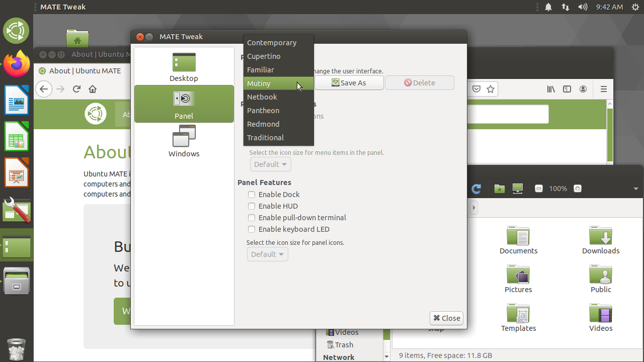Open the Downloads folder

coord(601,240)
